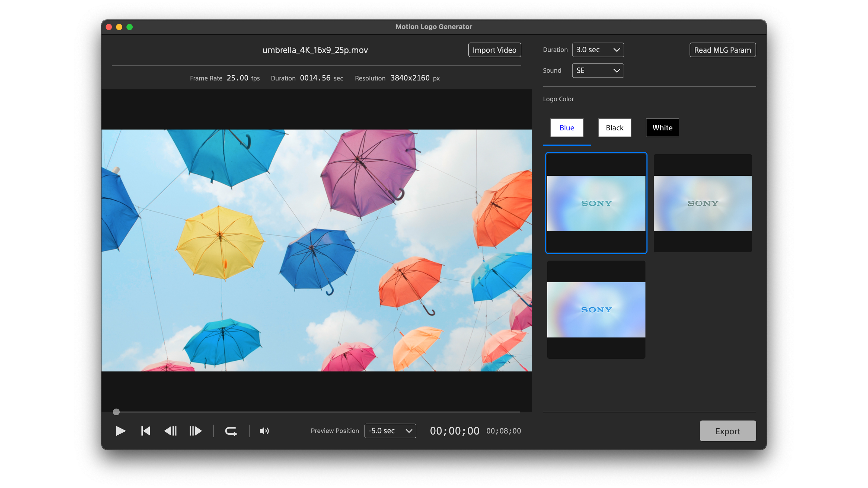The height and width of the screenshot is (488, 868).
Task: Close the Motion Logo Generator window
Action: [x=109, y=27]
